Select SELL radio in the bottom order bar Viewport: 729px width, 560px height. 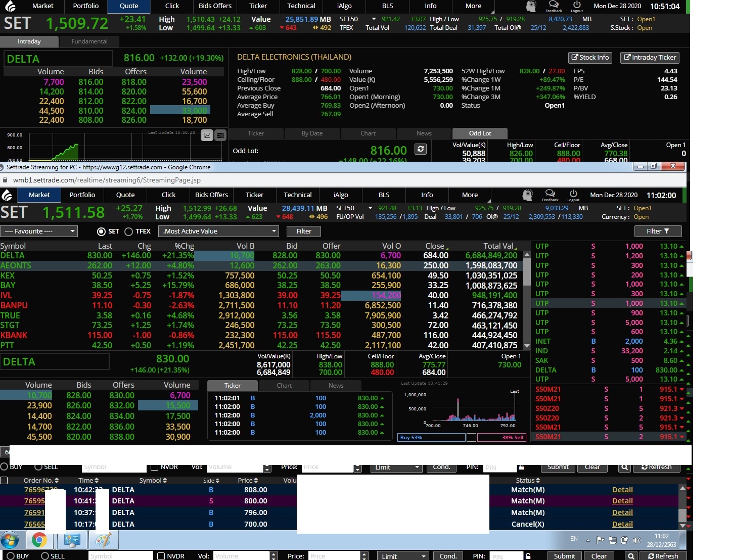coord(45,556)
